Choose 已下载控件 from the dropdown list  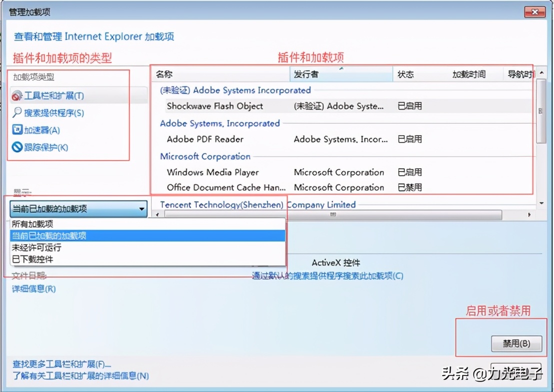click(147, 259)
